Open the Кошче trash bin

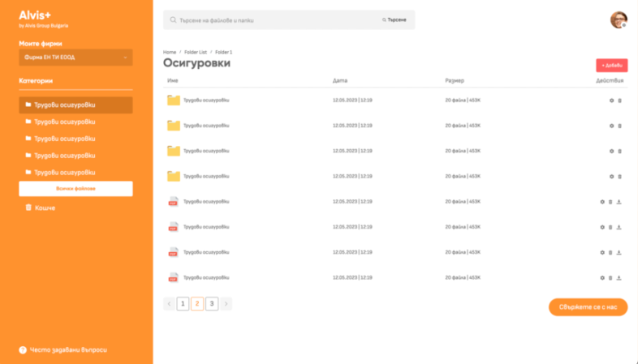41,208
